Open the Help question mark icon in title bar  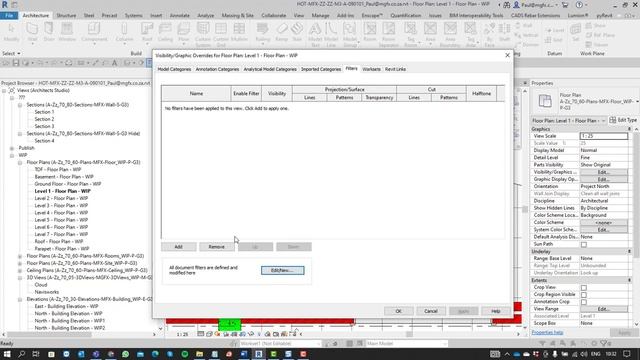[x=579, y=5]
